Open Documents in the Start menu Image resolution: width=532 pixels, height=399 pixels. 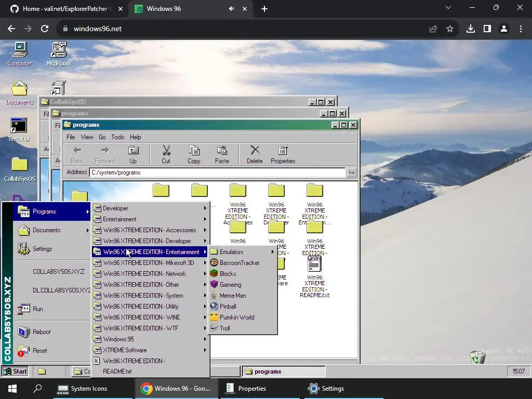(x=52, y=230)
